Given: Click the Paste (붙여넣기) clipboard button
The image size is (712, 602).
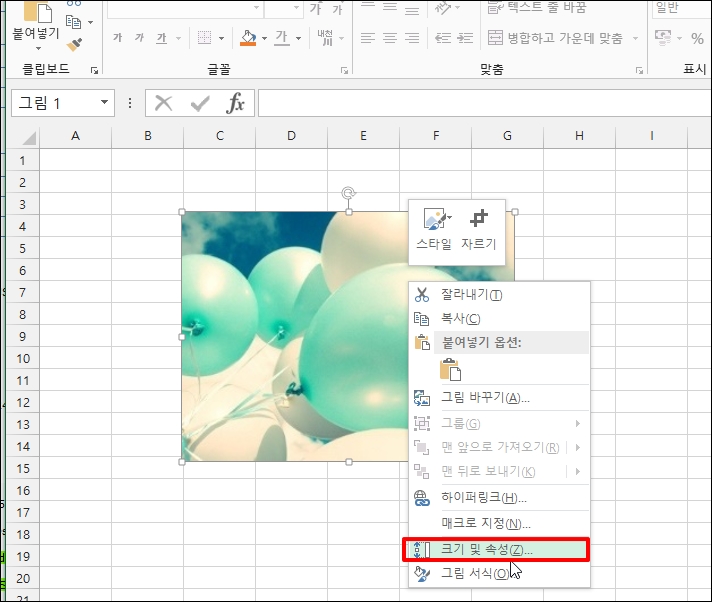Looking at the screenshot, I should pyautogui.click(x=36, y=20).
